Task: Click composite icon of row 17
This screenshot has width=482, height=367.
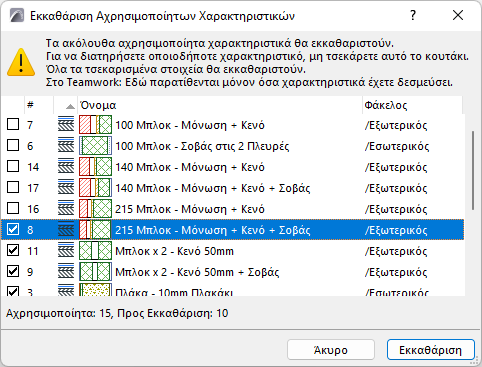Action: (66, 188)
